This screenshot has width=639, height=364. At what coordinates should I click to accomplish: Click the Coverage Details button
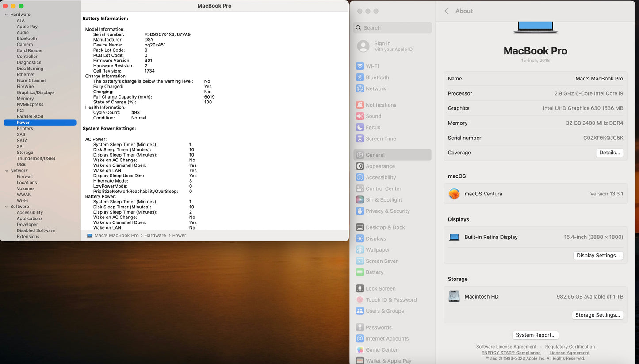click(x=609, y=153)
